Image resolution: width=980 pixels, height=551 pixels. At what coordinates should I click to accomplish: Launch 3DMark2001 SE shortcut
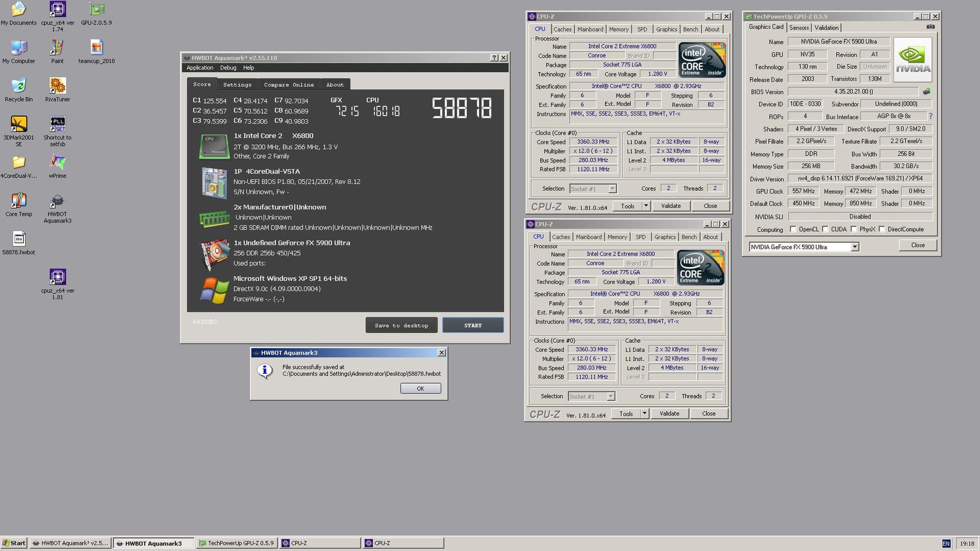[19, 131]
